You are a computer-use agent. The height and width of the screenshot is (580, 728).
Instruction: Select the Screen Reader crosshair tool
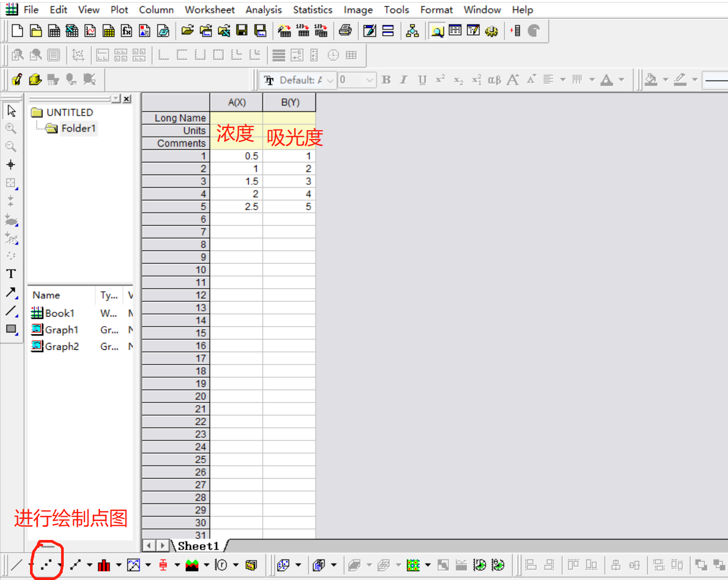[x=11, y=165]
